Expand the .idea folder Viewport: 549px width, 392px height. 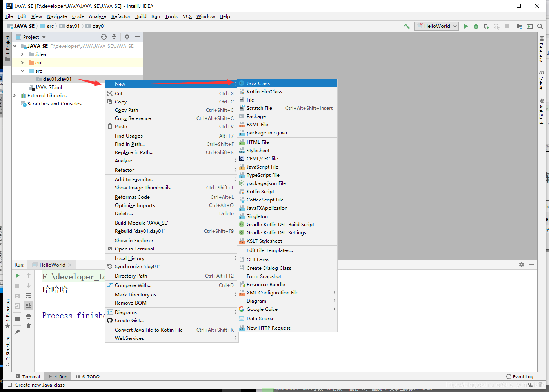[x=22, y=54]
